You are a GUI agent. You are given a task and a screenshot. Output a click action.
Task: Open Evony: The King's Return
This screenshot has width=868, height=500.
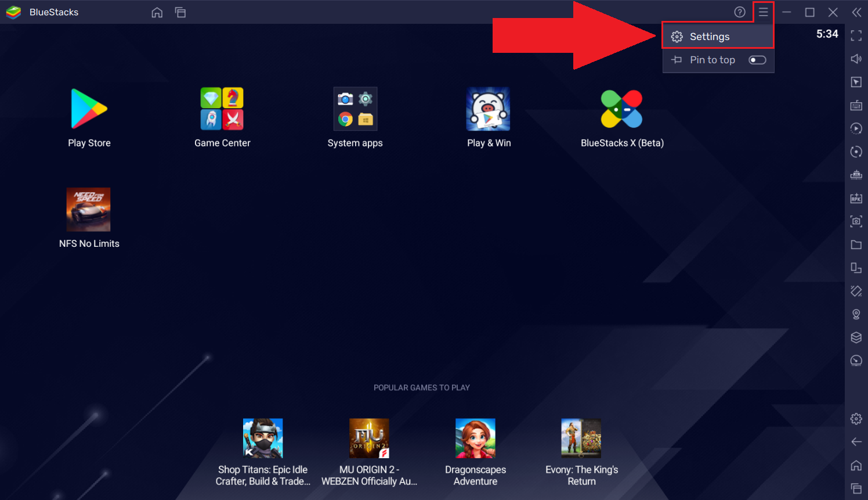click(581, 438)
